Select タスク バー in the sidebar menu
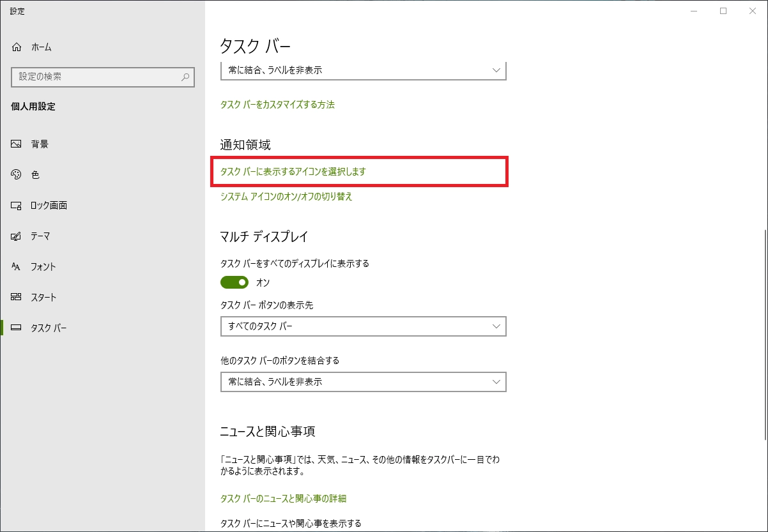Image resolution: width=768 pixels, height=532 pixels. click(x=49, y=328)
